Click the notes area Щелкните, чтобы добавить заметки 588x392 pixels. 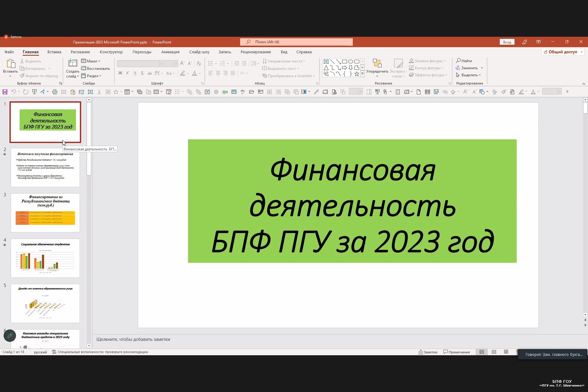133,339
